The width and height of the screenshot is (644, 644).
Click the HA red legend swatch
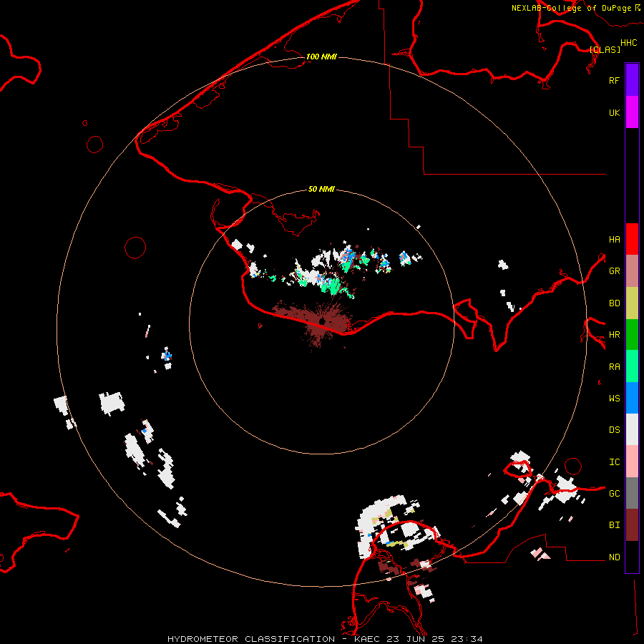(632, 239)
